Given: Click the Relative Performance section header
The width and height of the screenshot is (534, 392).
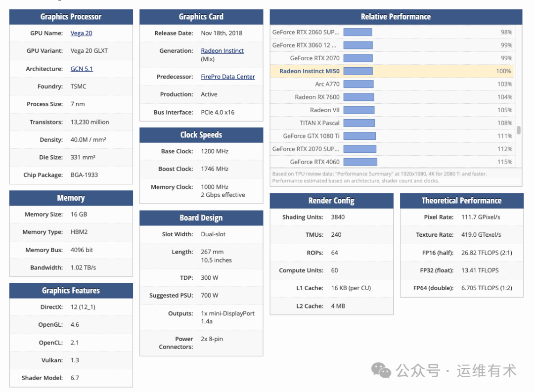Looking at the screenshot, I should 396,17.
